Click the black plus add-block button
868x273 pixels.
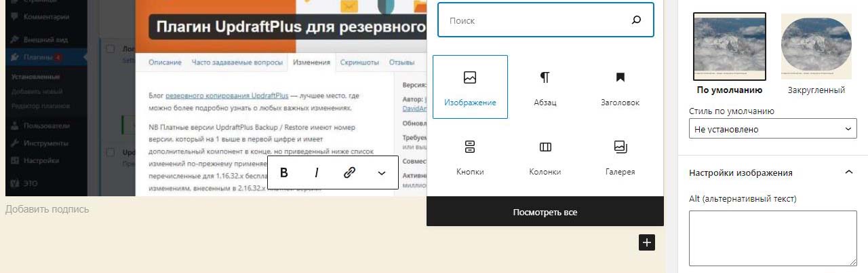[647, 242]
